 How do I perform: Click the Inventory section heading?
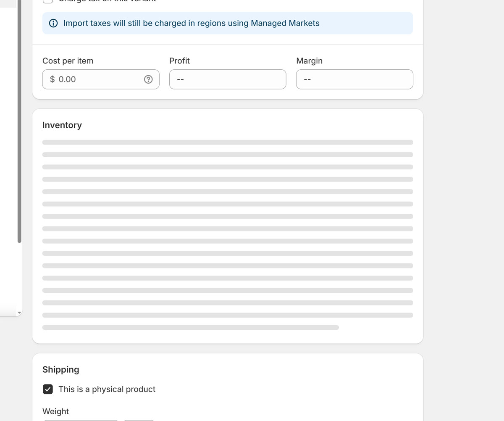tap(62, 125)
